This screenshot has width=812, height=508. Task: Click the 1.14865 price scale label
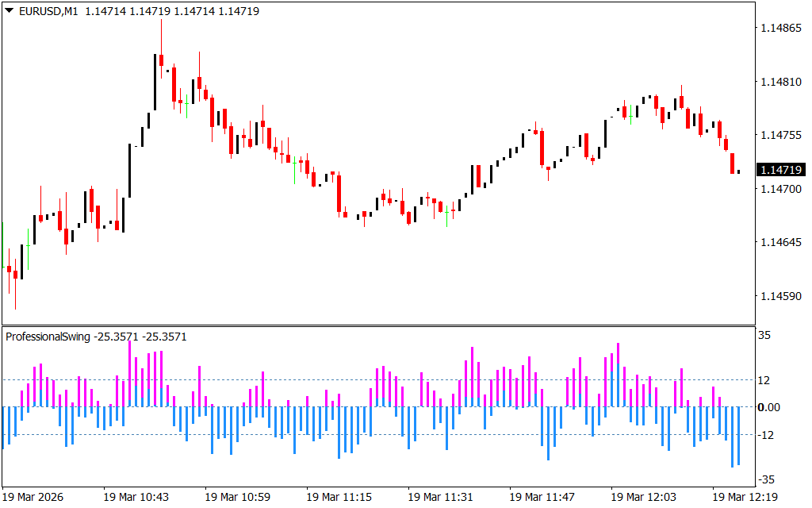780,28
